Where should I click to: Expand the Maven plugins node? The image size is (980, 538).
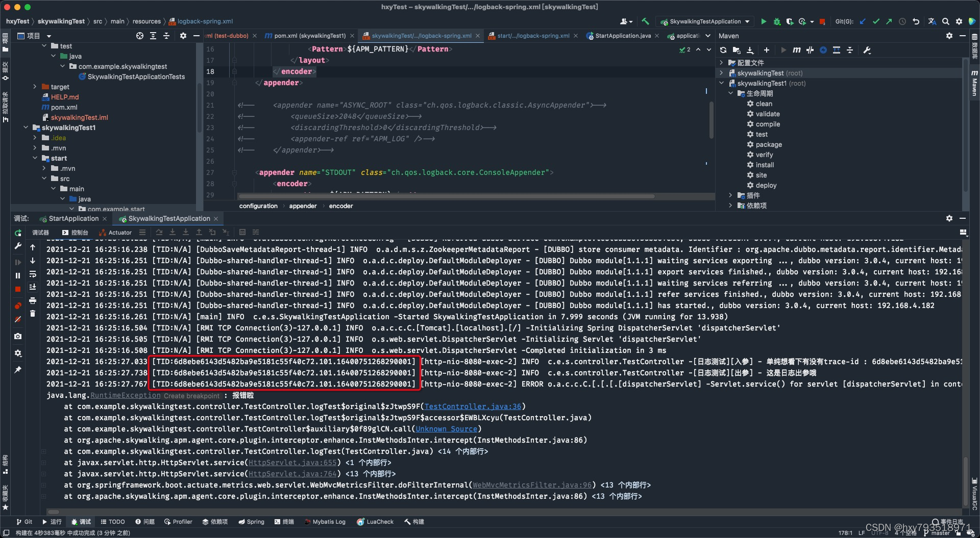pos(730,195)
